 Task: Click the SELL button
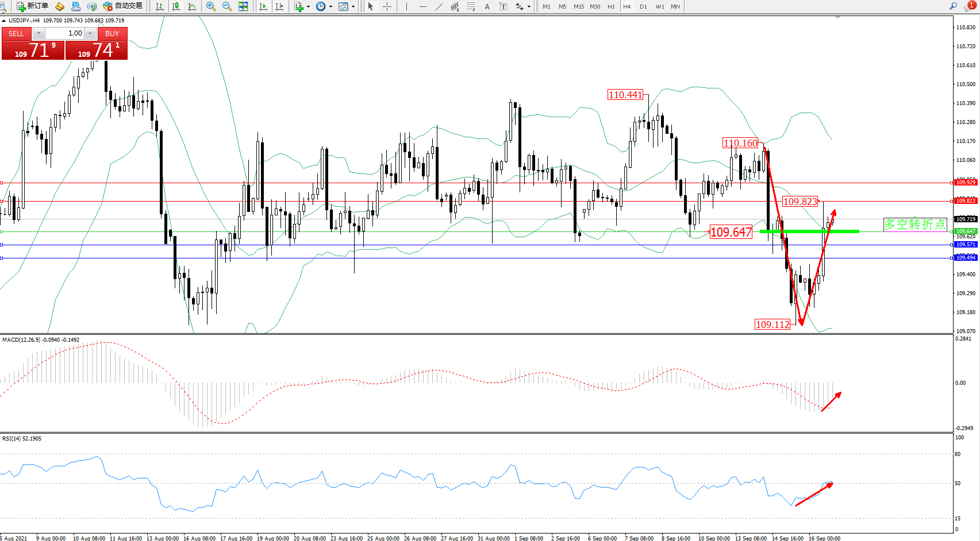coord(16,34)
